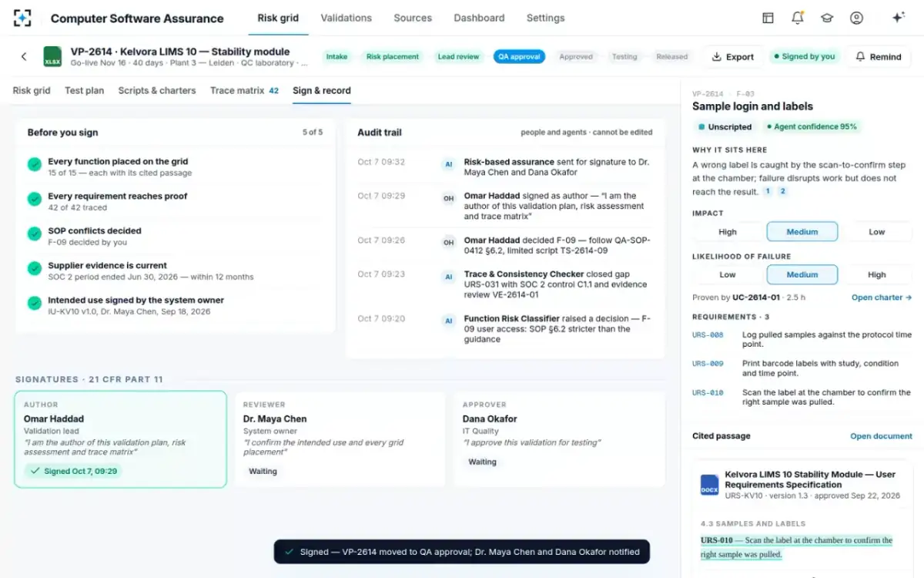Select the QA approval stage

519,56
